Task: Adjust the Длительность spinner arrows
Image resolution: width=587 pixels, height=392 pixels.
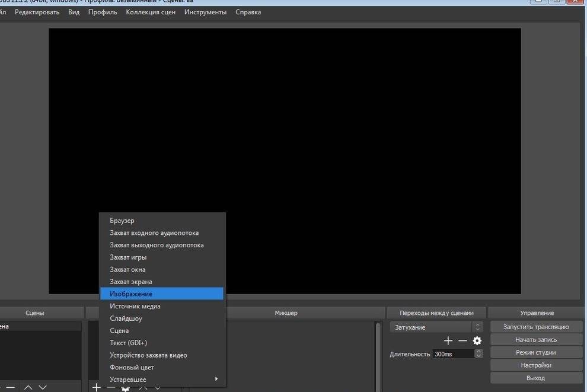Action: (x=478, y=354)
